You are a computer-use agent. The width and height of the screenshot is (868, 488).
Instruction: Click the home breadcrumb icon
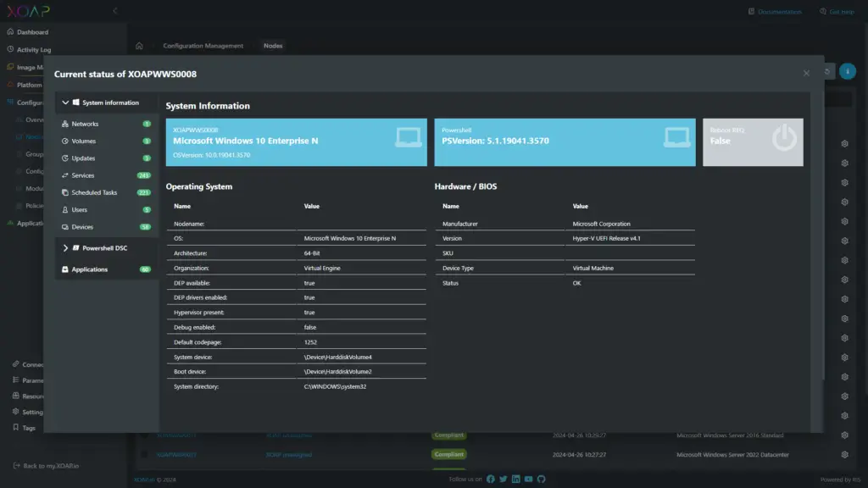(139, 46)
